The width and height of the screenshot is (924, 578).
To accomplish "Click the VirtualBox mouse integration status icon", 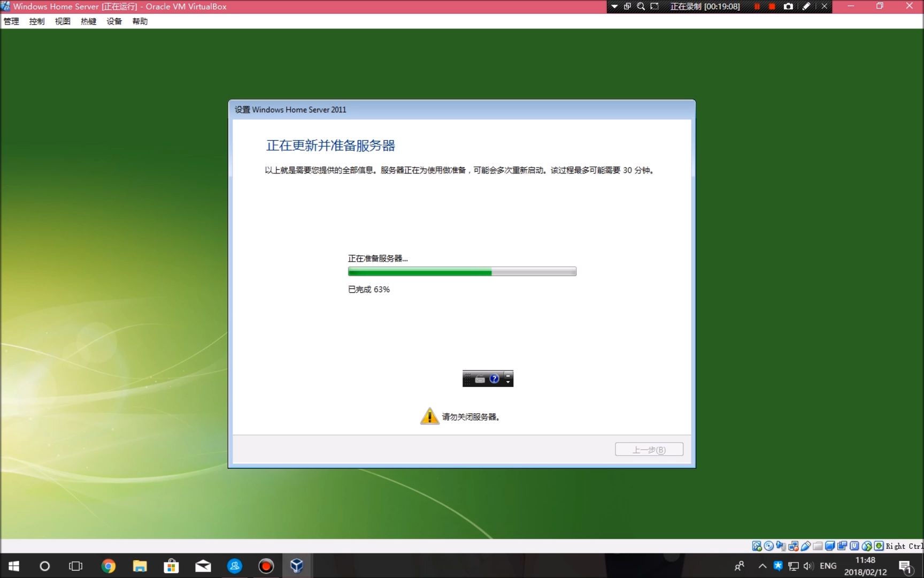I will coord(867,546).
